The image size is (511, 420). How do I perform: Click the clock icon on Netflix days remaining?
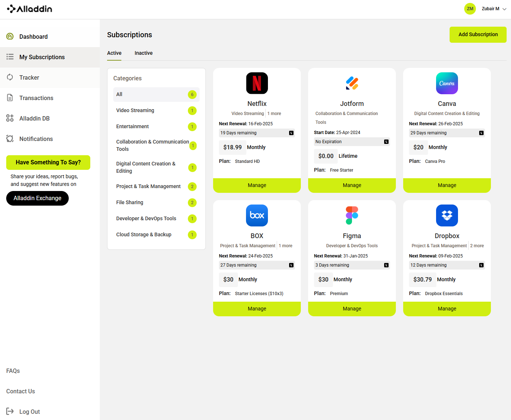(x=291, y=133)
